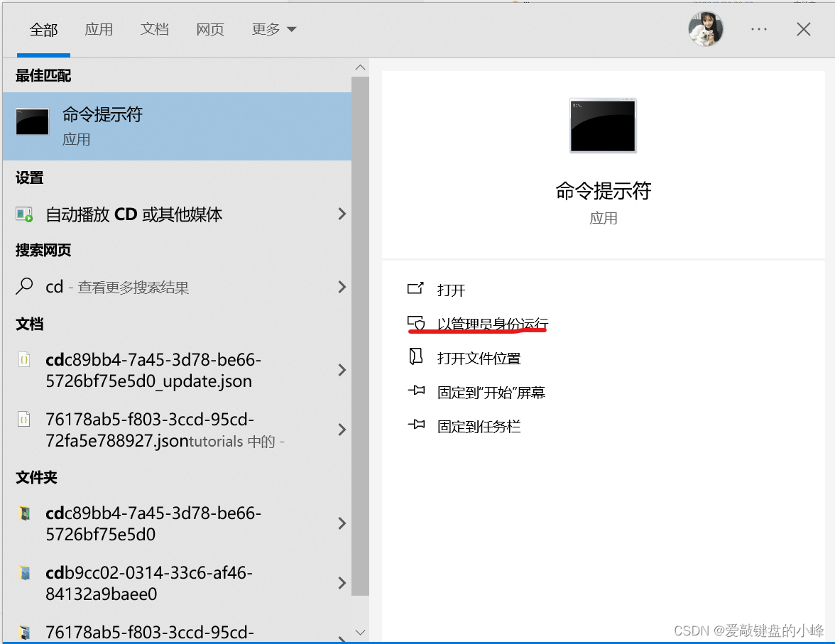Expand the 更多 dropdown menu
835x644 pixels.
coord(274,29)
